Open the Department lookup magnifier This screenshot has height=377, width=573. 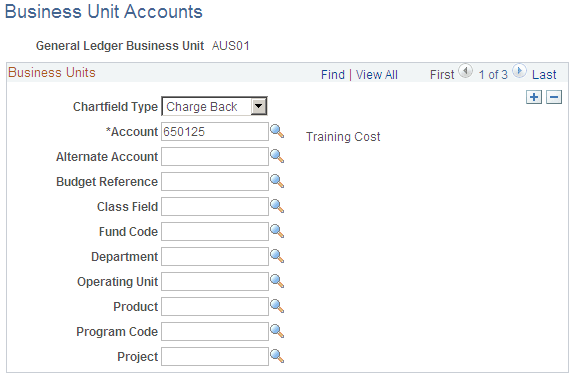pyautogui.click(x=277, y=256)
